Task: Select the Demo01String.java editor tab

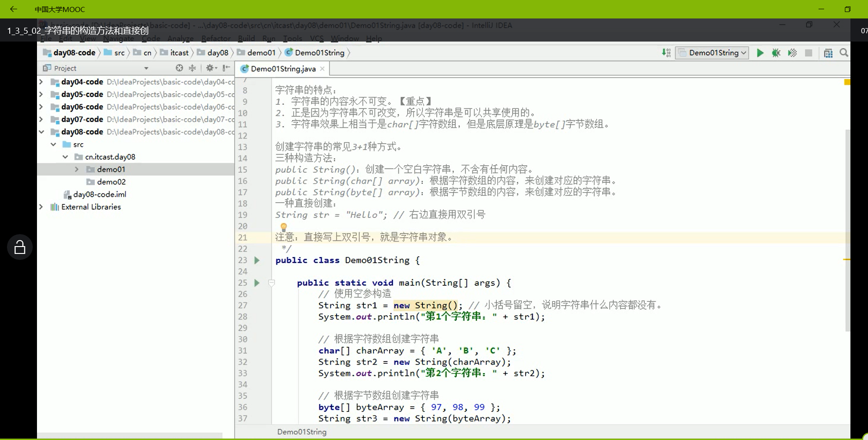Action: pyautogui.click(x=283, y=69)
